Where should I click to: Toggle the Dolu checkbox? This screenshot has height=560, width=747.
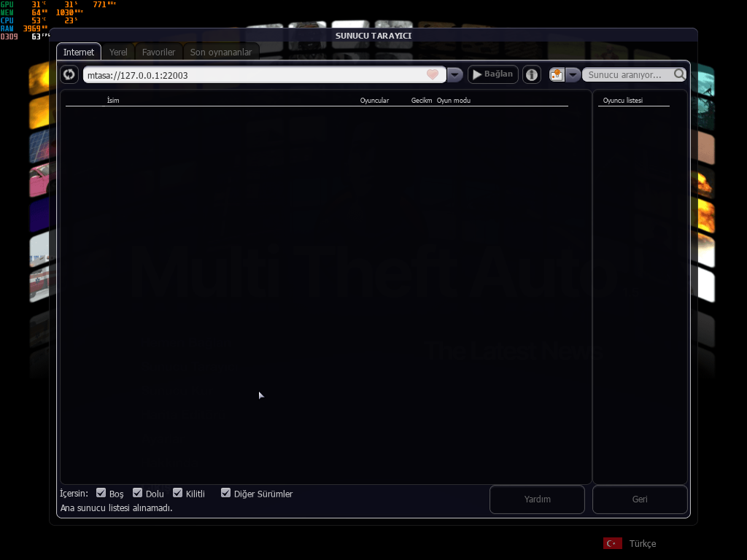pyautogui.click(x=137, y=493)
